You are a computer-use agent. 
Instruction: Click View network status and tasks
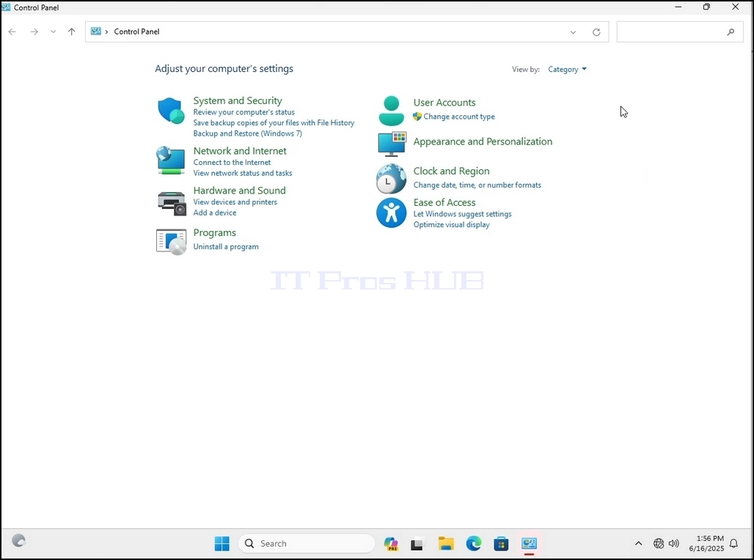242,173
